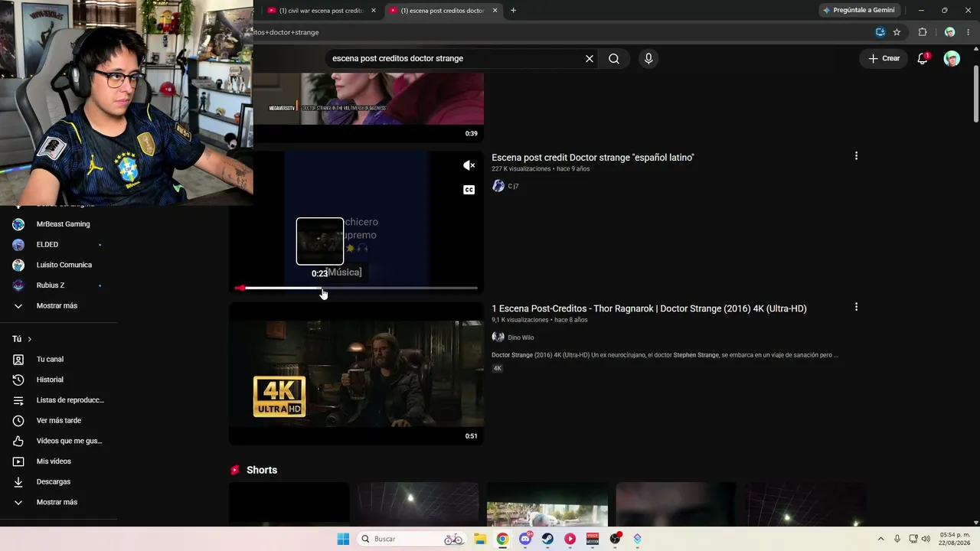Click the Crear button
This screenshot has height=551, width=980.
884,58
